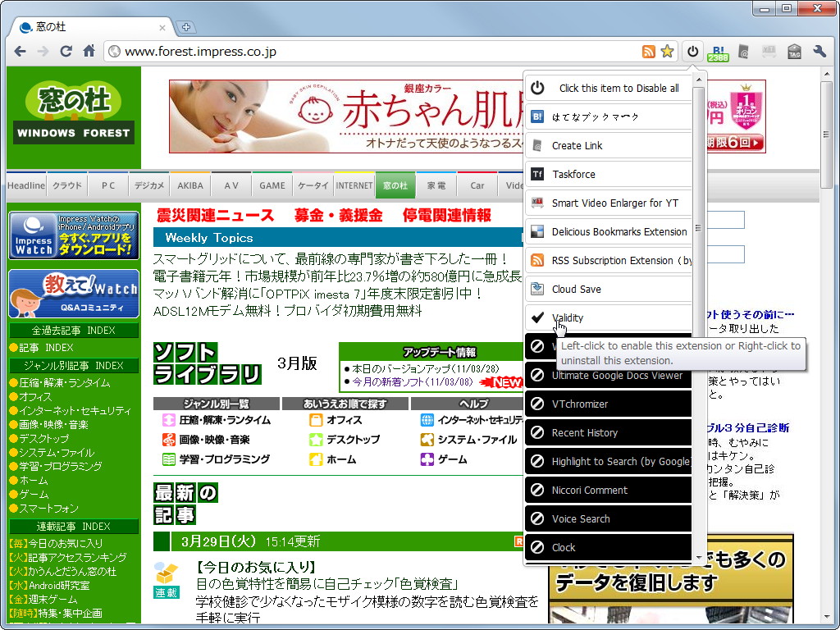The image size is (840, 630).
Task: Switch to the GAME category tab
Action: click(272, 185)
